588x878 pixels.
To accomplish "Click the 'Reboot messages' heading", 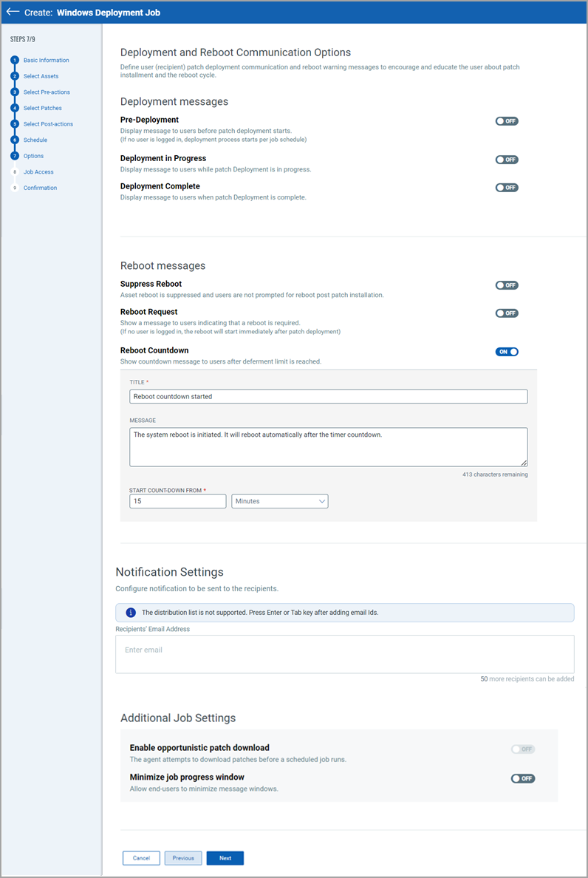I will pos(163,265).
